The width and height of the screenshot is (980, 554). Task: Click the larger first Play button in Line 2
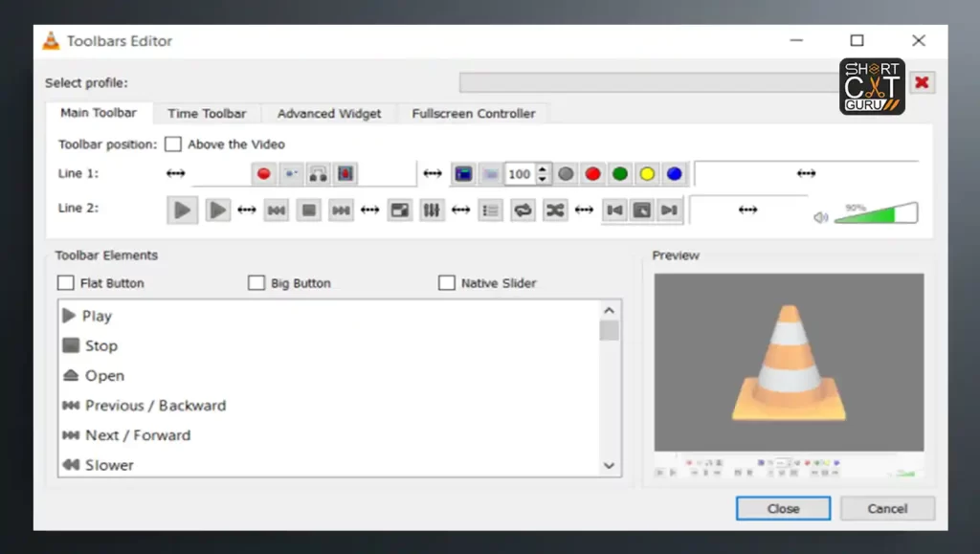183,210
